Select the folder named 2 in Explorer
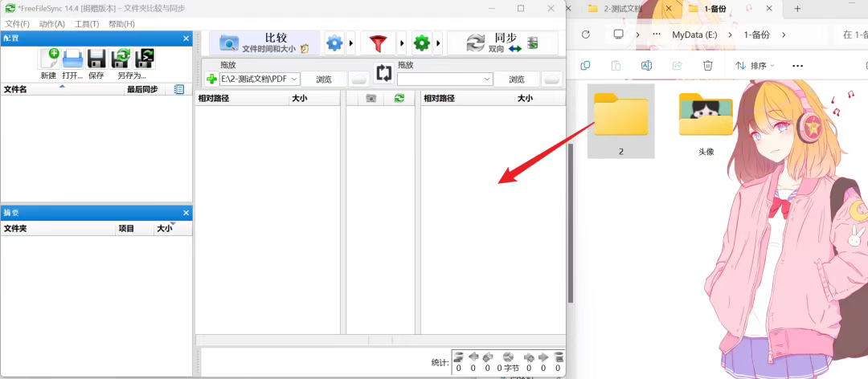Screen dimensions: 868x379 click(x=621, y=121)
